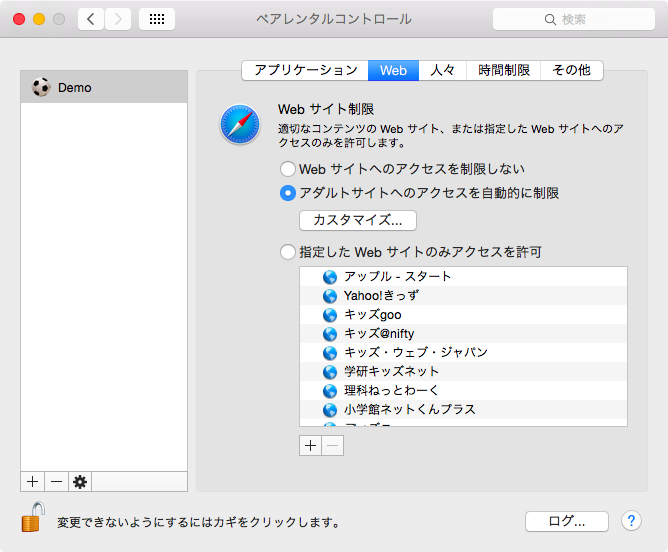Screen dimensions: 668x552
Task: Select the キッズgoo site entry
Action: (x=464, y=315)
